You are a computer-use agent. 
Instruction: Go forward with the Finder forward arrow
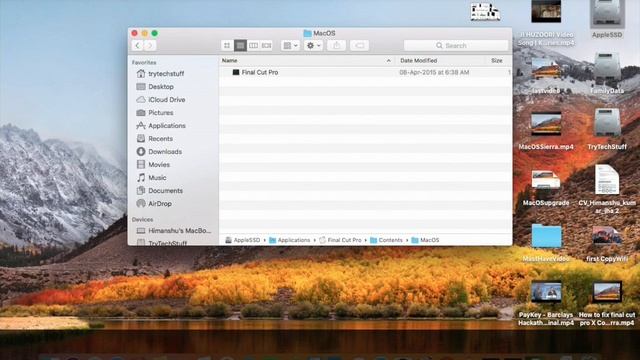(150, 45)
